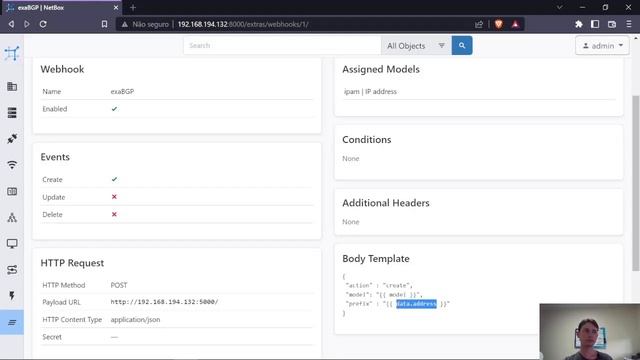
Task: Open a new browser tab
Action: point(133,7)
